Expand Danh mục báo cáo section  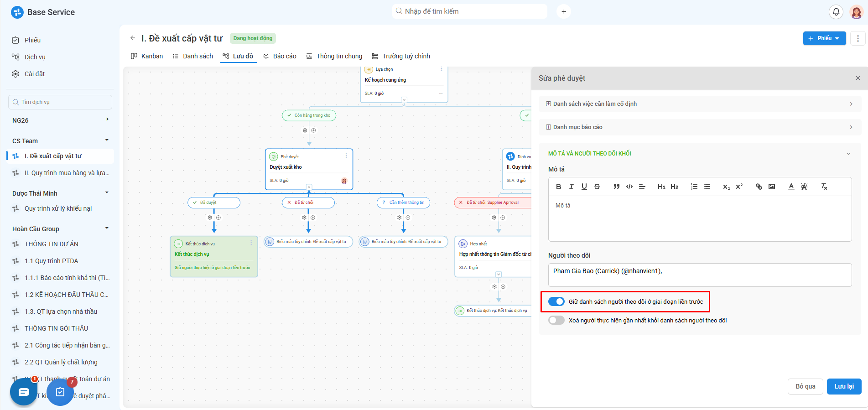point(700,127)
